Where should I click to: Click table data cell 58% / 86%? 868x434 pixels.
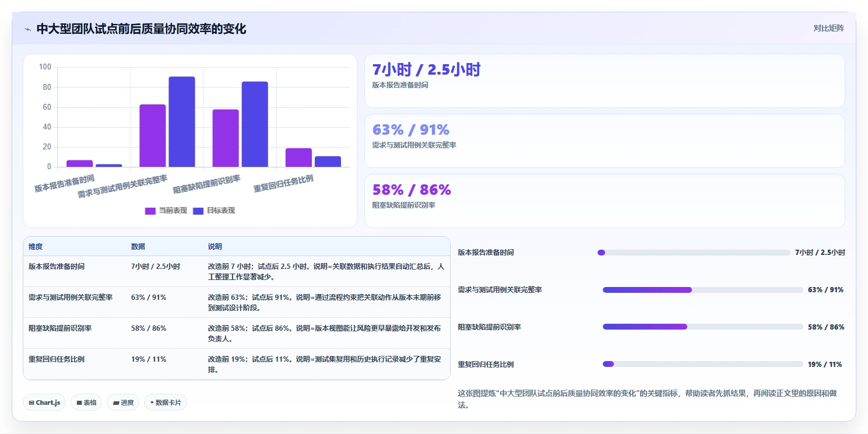(149, 328)
